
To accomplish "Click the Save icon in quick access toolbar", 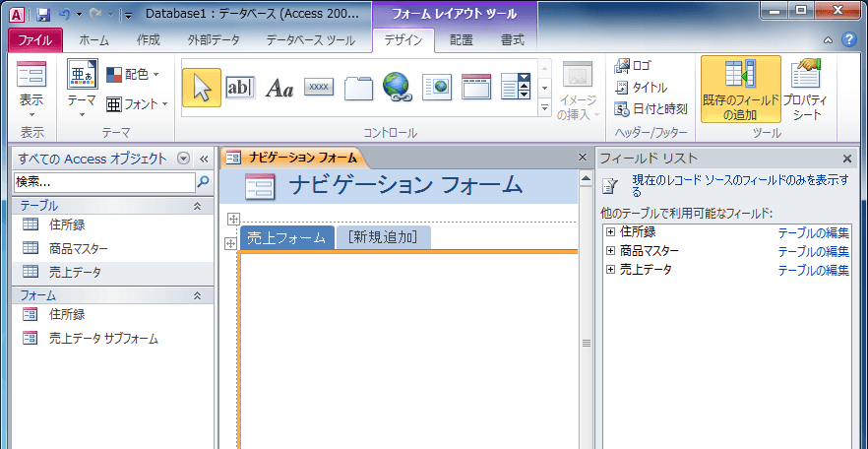I will [43, 15].
